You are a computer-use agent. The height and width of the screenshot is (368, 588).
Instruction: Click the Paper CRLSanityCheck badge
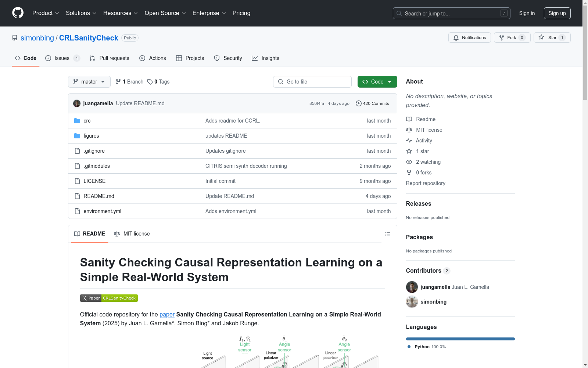point(109,298)
